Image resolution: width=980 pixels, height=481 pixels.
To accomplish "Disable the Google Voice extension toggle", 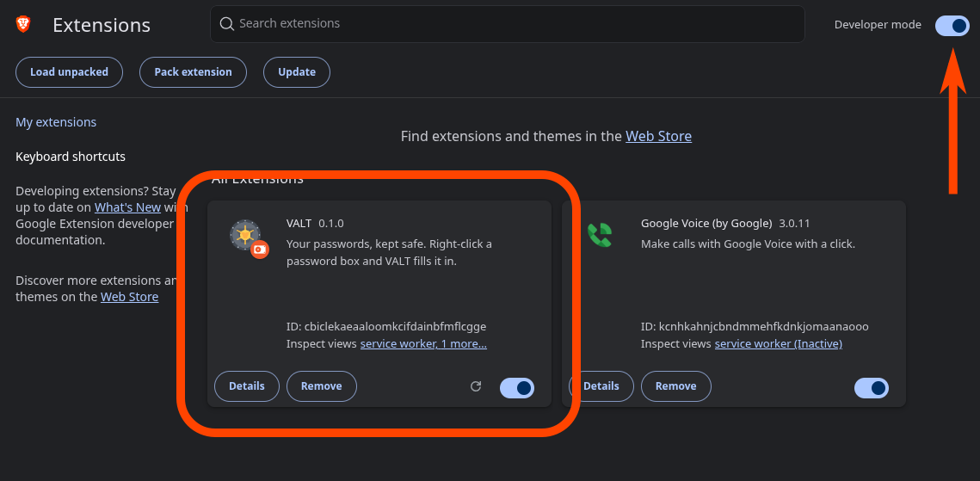I will (872, 388).
